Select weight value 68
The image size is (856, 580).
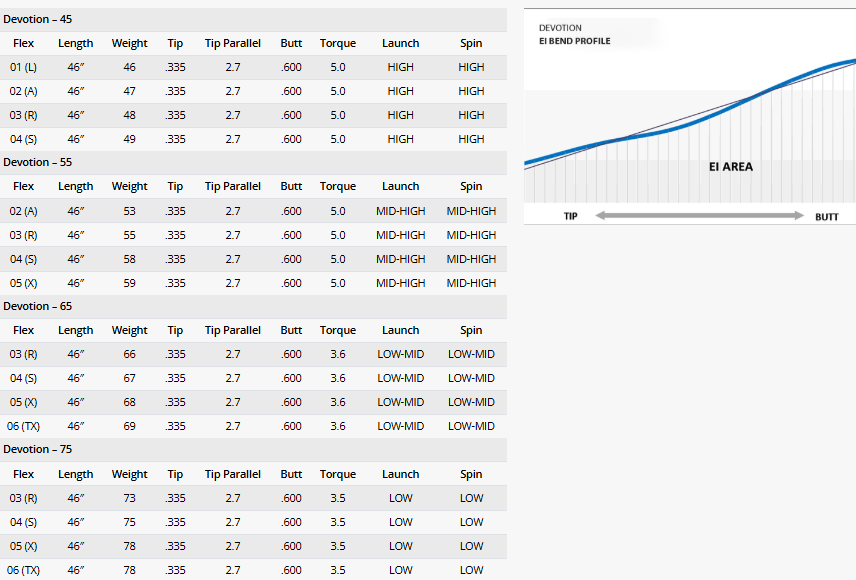[x=129, y=402]
